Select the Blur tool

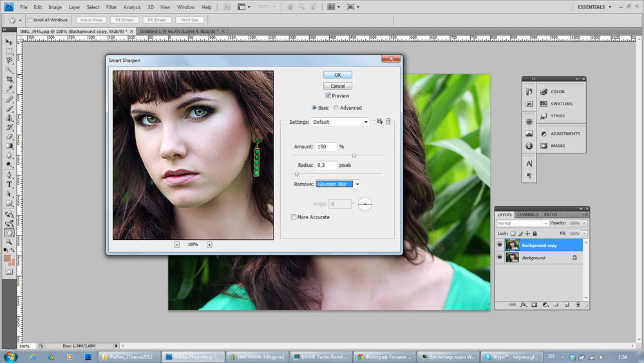click(x=9, y=155)
